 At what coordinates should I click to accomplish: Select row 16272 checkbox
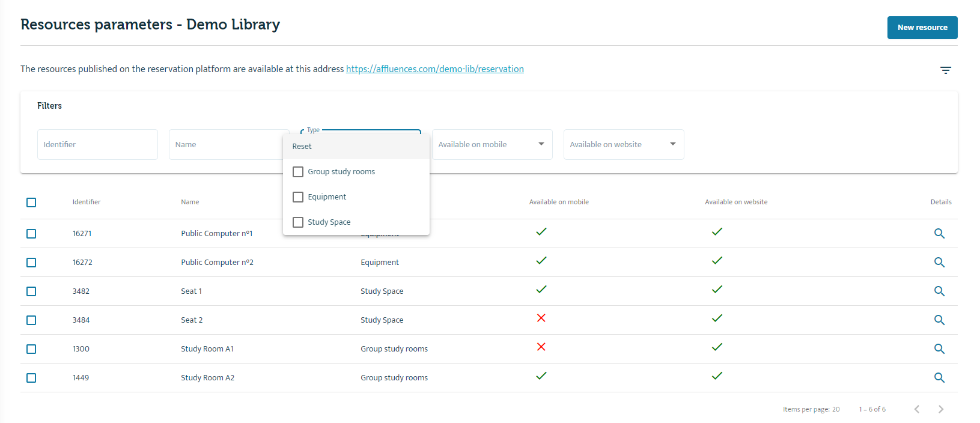[x=31, y=263]
